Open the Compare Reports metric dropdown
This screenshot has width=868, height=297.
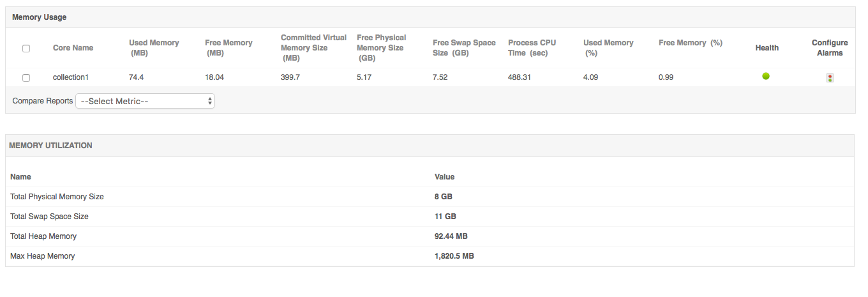coord(146,101)
